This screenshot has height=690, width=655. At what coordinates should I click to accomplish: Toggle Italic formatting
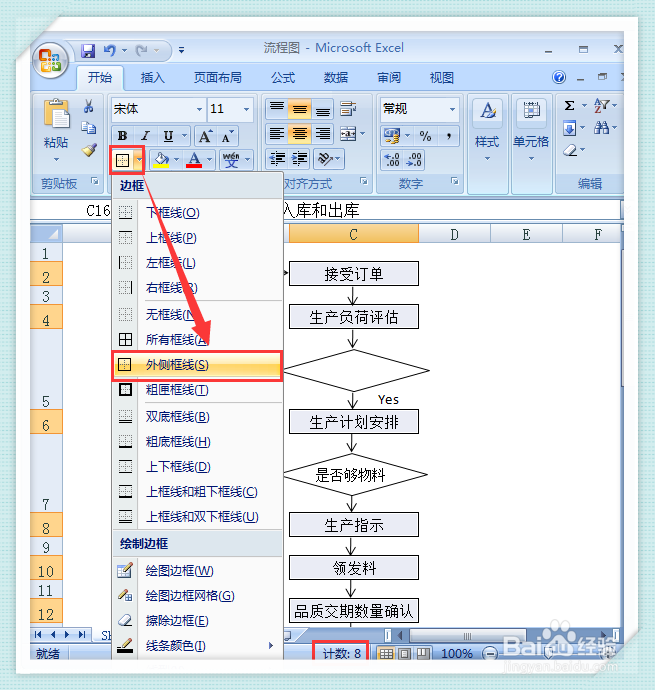coord(145,136)
